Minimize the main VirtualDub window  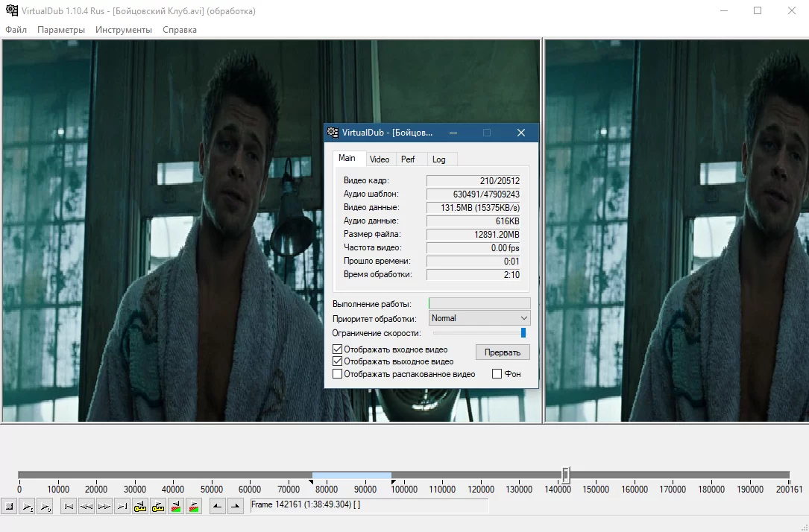click(724, 10)
